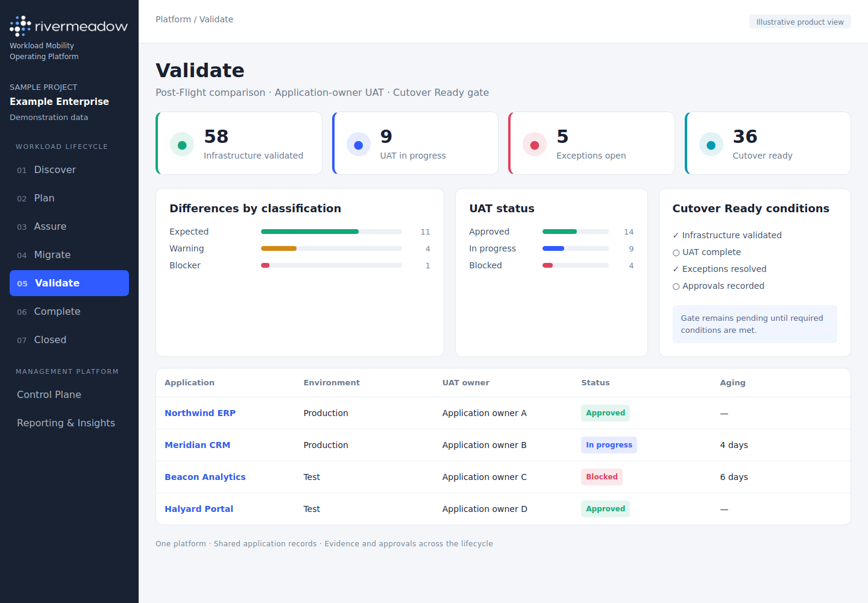
Task: Go to the Plan stage
Action: point(69,198)
